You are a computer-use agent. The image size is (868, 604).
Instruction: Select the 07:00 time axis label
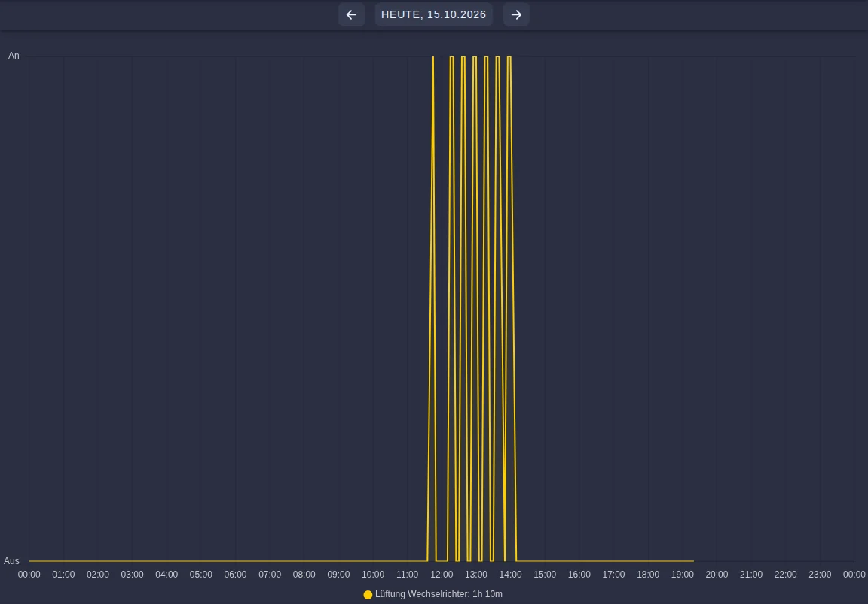point(270,575)
